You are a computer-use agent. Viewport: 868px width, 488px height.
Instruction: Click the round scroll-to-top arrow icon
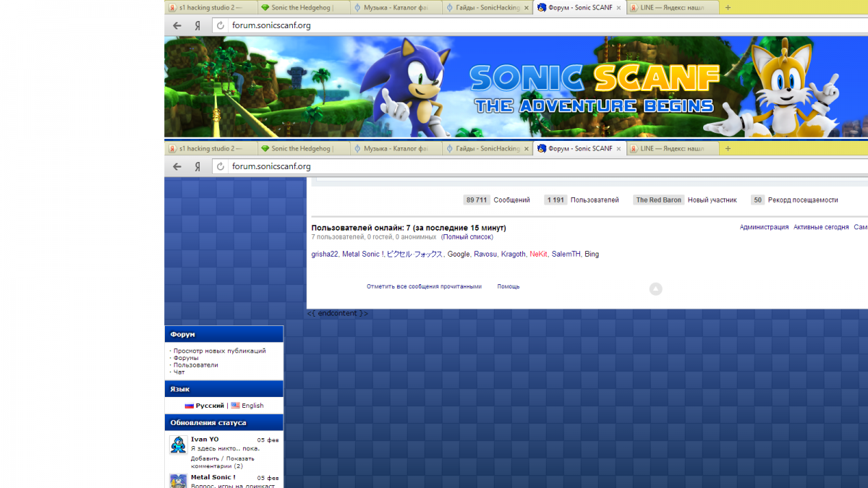pos(655,289)
